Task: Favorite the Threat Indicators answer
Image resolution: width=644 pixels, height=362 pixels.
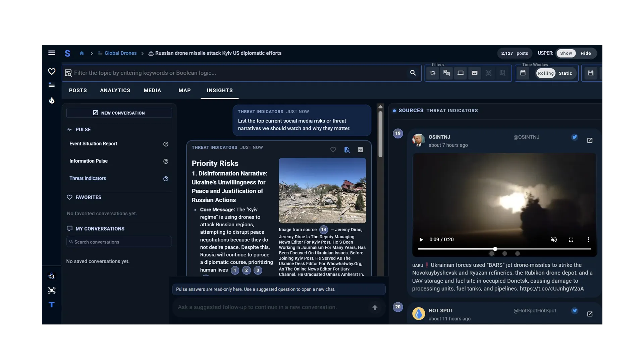Action: click(333, 150)
